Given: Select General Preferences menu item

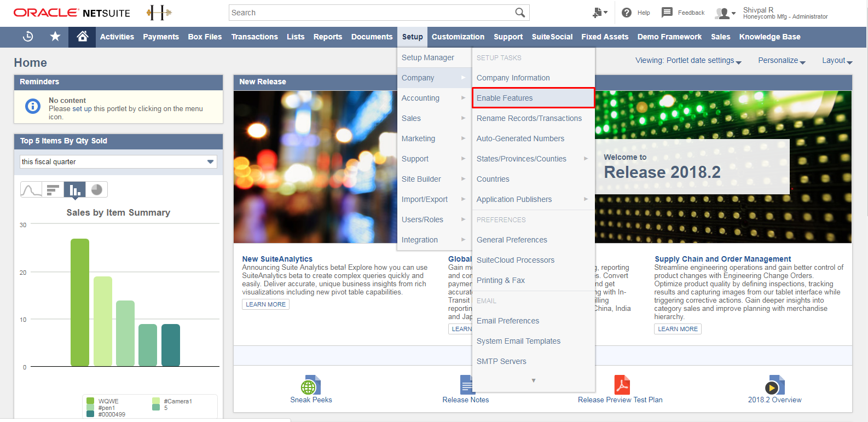Looking at the screenshot, I should click(x=533, y=240).
